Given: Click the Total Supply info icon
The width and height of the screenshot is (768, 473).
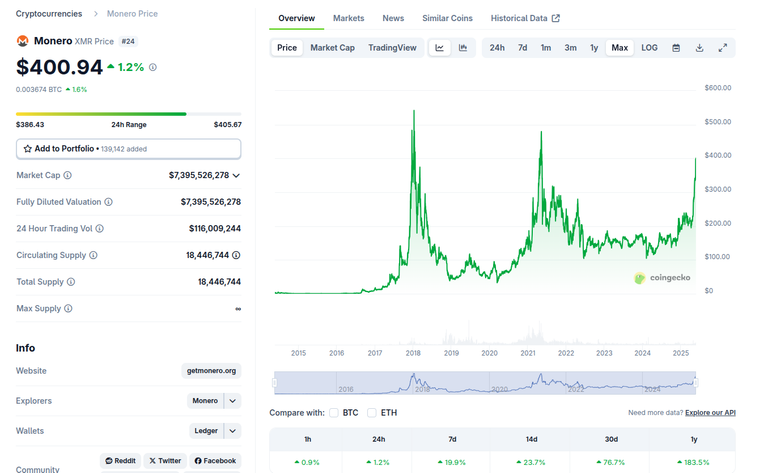Looking at the screenshot, I should tap(71, 282).
